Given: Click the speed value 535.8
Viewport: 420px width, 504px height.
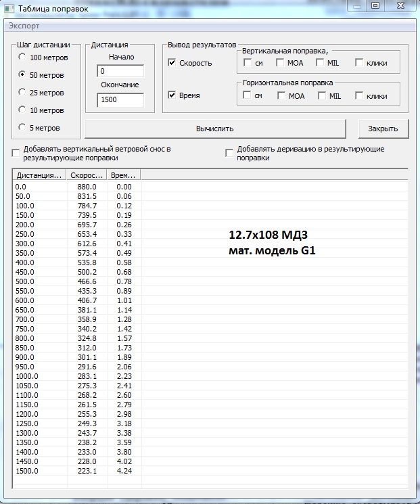Looking at the screenshot, I should [87, 262].
